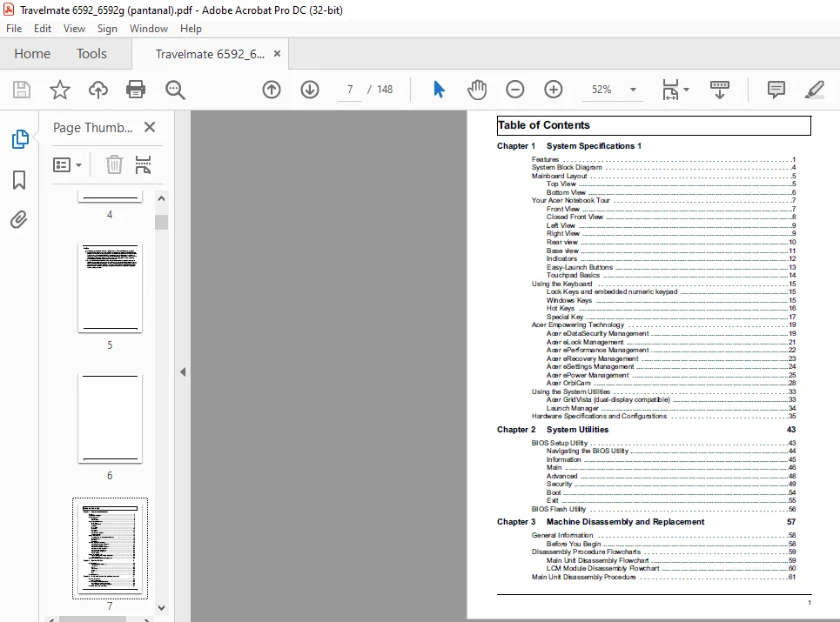Switch to the Tools tab

[91, 54]
